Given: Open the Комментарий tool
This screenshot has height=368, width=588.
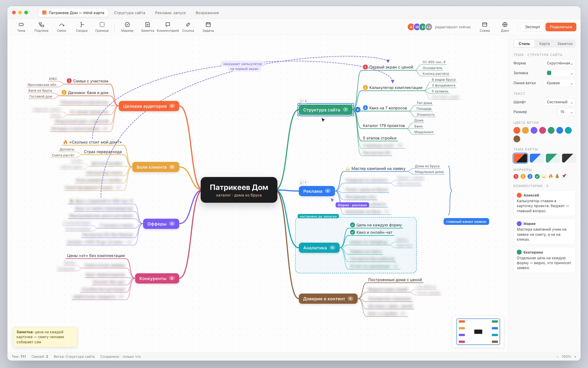Looking at the screenshot, I should point(168,27).
